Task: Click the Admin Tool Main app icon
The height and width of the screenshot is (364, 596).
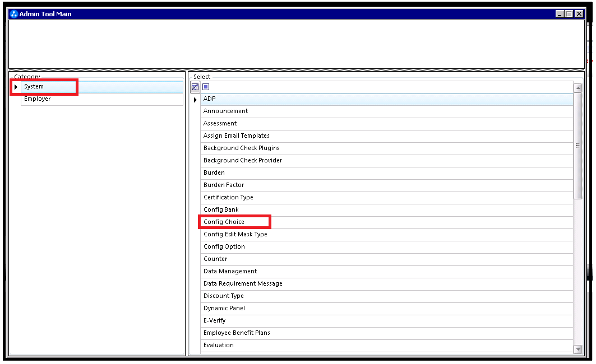Action: [x=14, y=14]
